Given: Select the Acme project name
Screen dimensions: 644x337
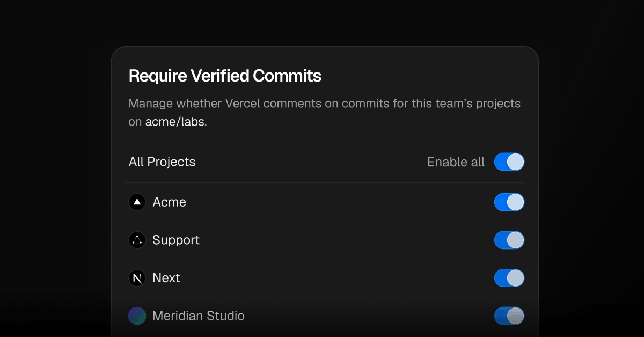Looking at the screenshot, I should pos(169,202).
